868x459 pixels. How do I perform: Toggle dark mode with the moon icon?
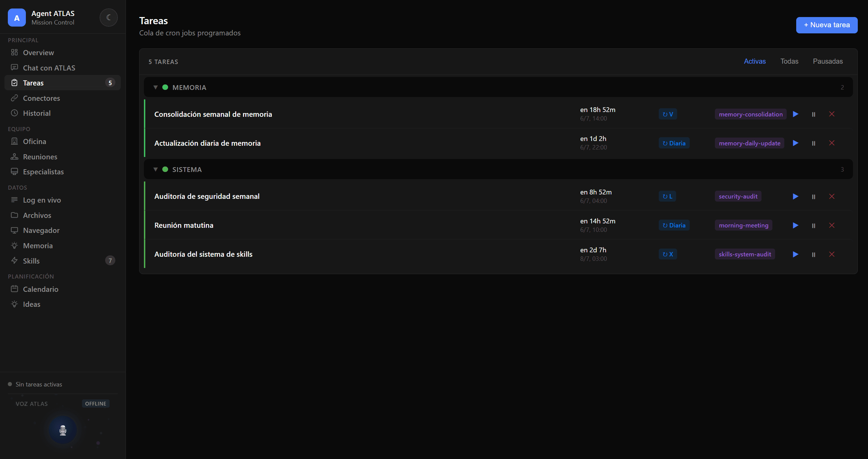pyautogui.click(x=109, y=17)
